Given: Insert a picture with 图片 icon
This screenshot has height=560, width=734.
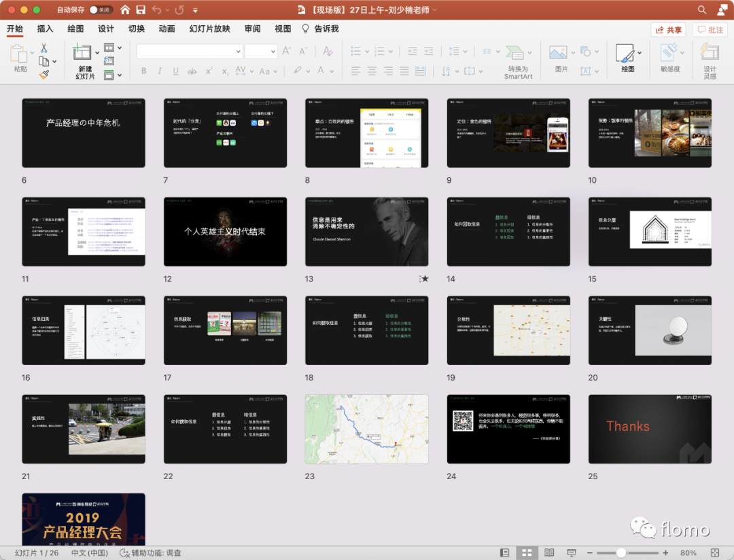Looking at the screenshot, I should [559, 58].
